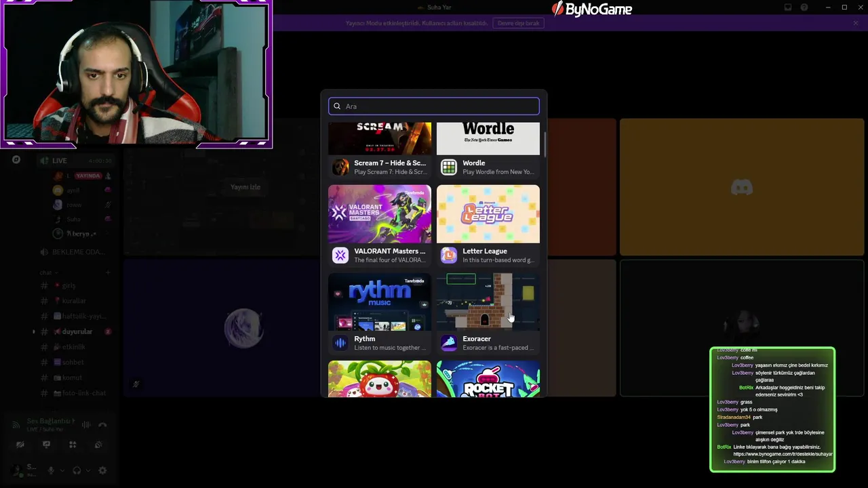This screenshot has width=868, height=488.
Task: Open the Scream 7 Hide & Scream activity card
Action: click(x=380, y=150)
